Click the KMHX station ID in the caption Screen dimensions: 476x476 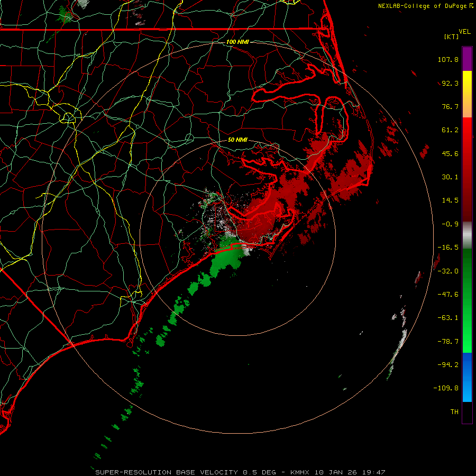tap(300, 472)
